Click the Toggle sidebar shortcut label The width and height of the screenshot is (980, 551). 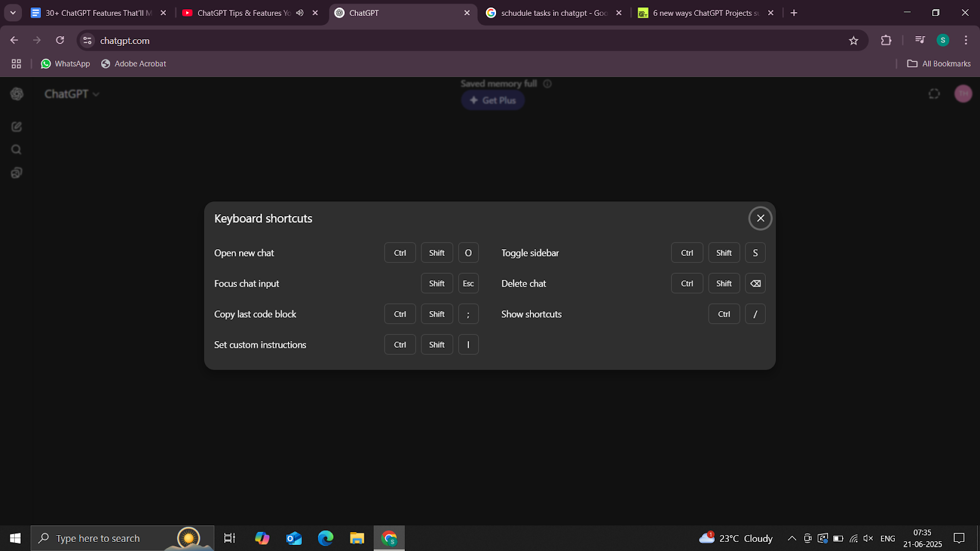coord(530,253)
